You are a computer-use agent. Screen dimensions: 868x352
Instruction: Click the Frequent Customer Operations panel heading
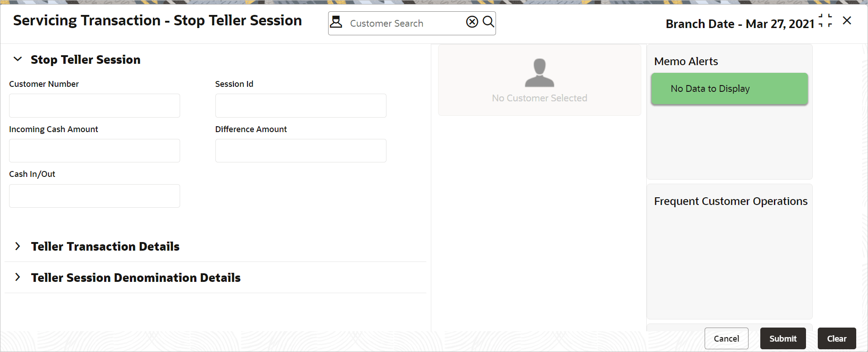(730, 201)
